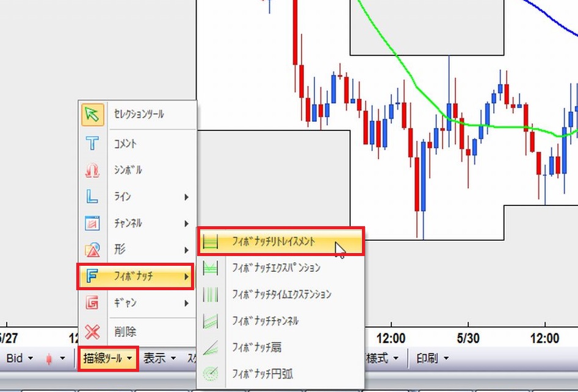Select シンボル menu entry
The height and width of the screenshot is (392, 578).
(x=138, y=170)
